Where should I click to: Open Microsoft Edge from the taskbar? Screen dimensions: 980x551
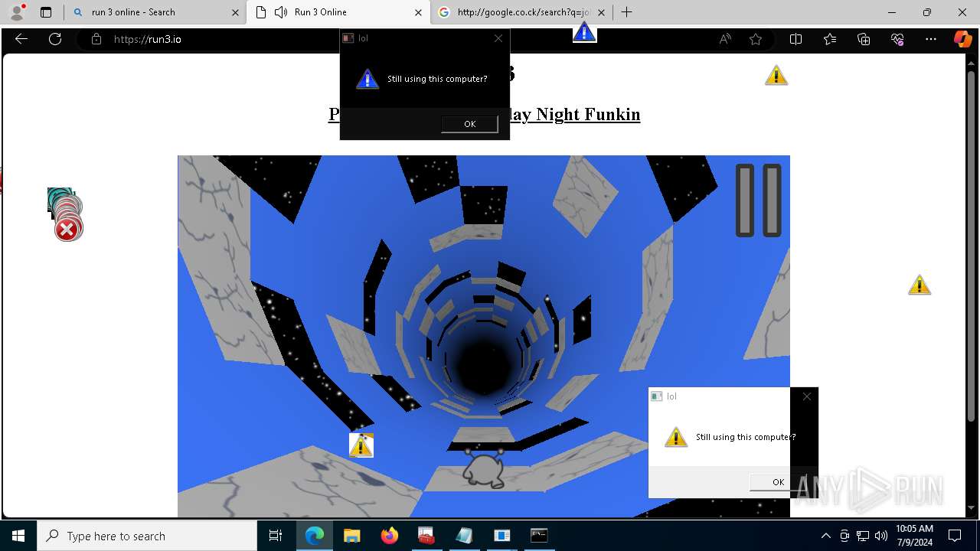(315, 536)
